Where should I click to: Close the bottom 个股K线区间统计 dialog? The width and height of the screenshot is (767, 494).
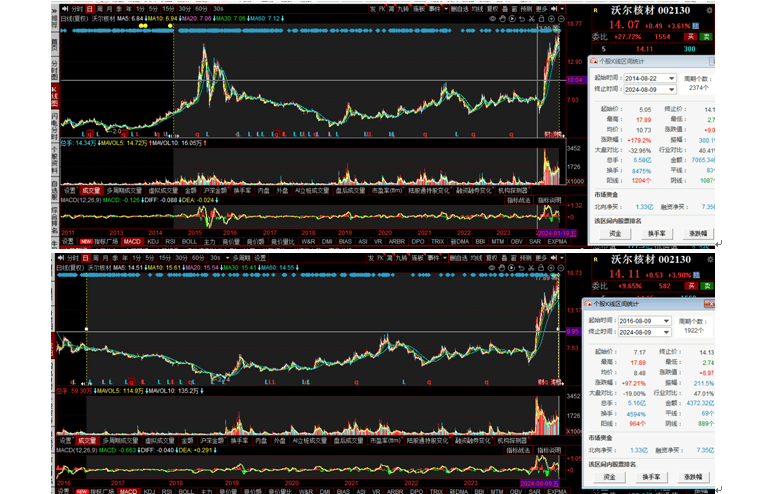[709, 304]
